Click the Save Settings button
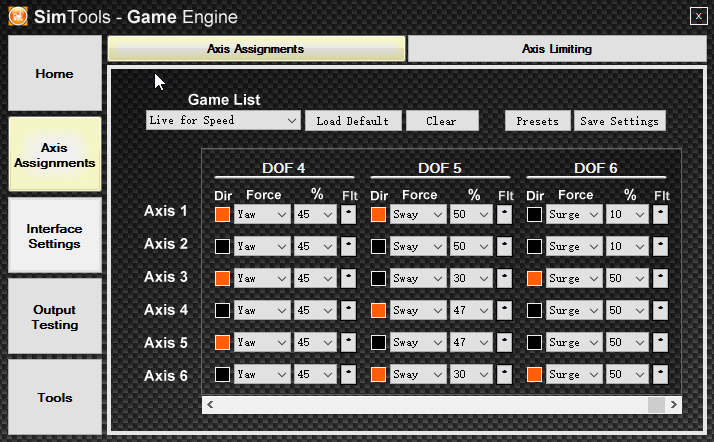 620,121
